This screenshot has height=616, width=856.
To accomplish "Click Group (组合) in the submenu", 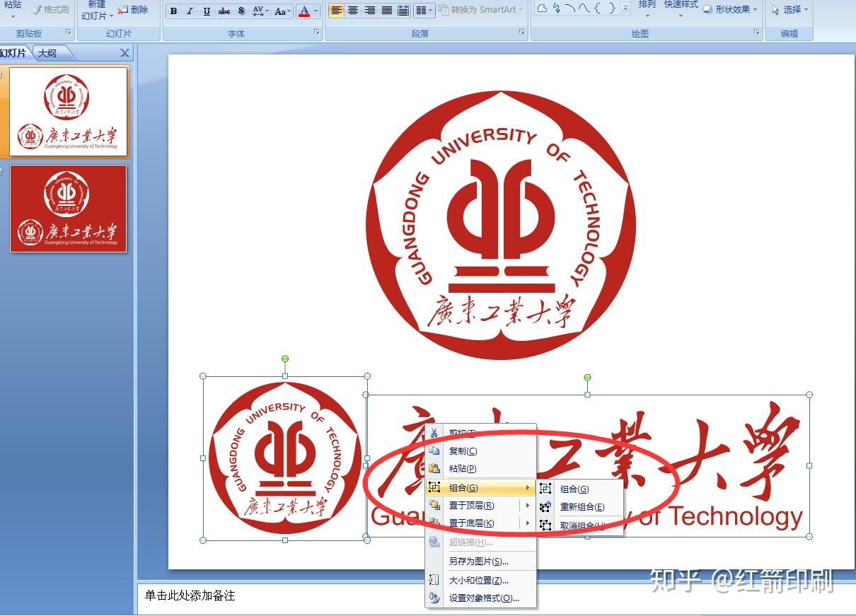I will coord(580,489).
